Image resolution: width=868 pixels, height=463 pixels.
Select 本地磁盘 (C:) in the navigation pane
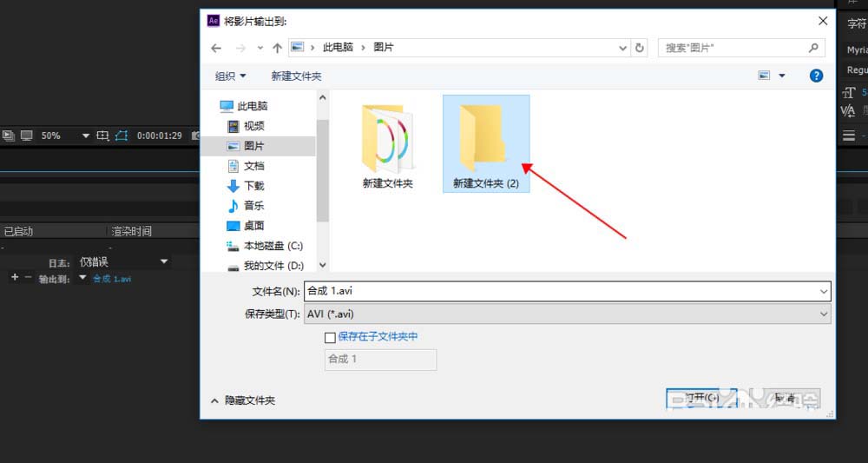(265, 245)
